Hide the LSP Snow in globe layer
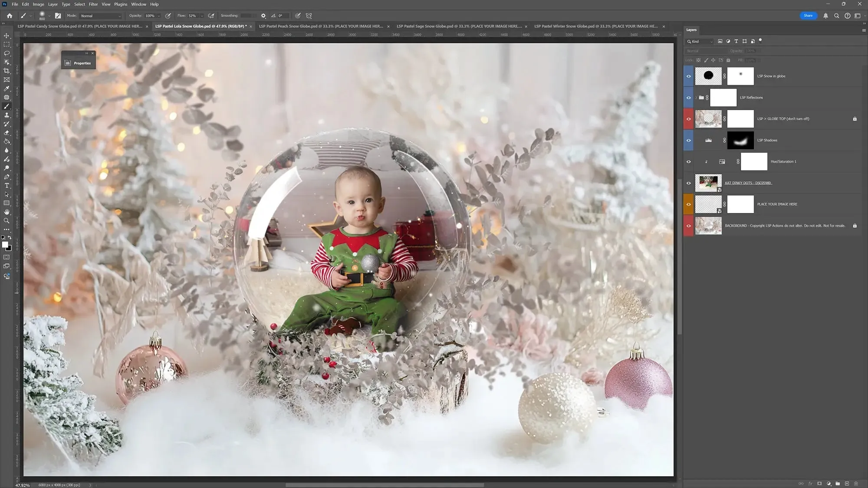 point(688,76)
